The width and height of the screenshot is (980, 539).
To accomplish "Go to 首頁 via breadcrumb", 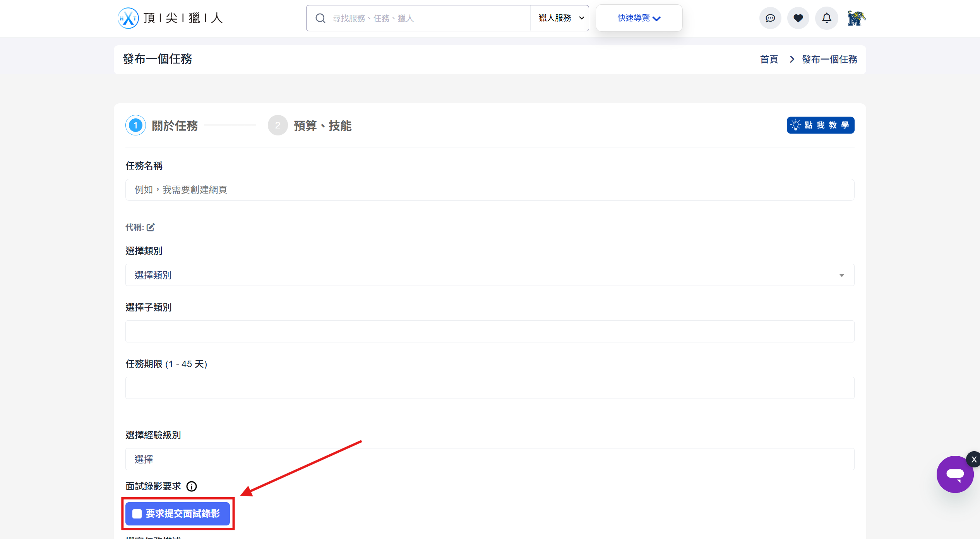I will (769, 60).
